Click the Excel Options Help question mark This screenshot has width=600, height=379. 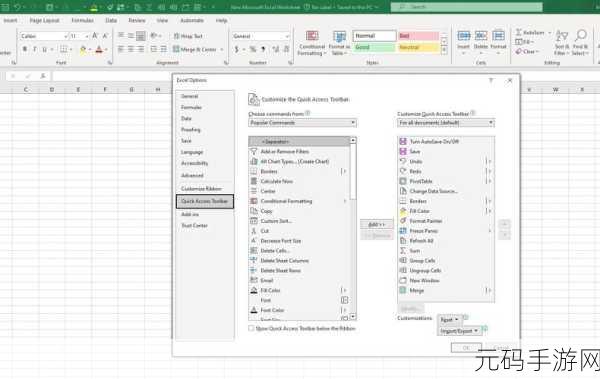coord(491,80)
